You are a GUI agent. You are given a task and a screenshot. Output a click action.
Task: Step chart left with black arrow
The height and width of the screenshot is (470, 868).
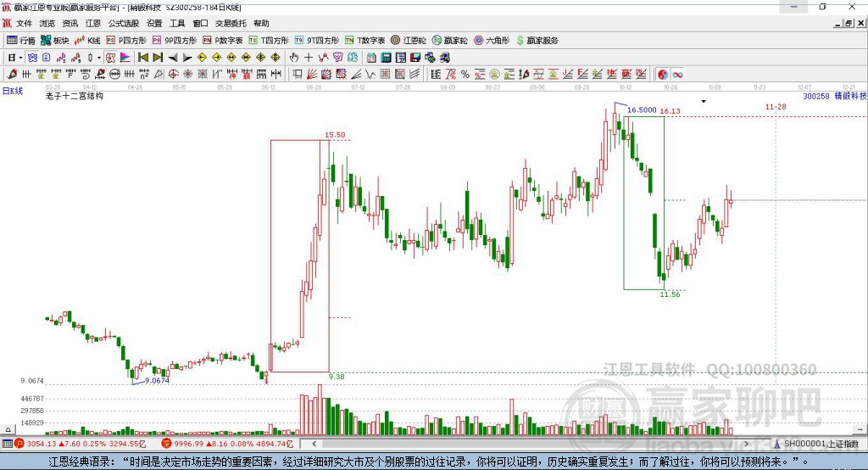click(173, 58)
